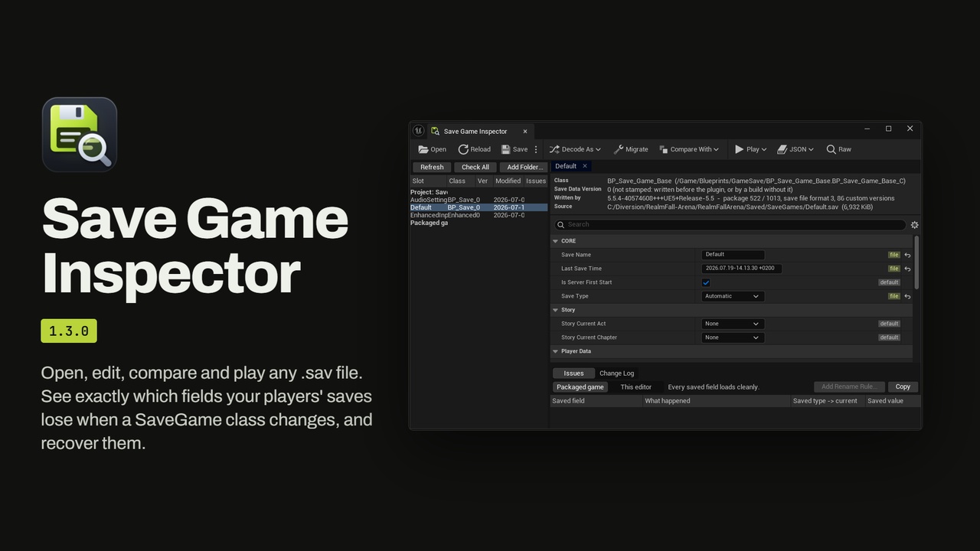Open the Decode As dropdown
Viewport: 980px width, 551px height.
575,149
